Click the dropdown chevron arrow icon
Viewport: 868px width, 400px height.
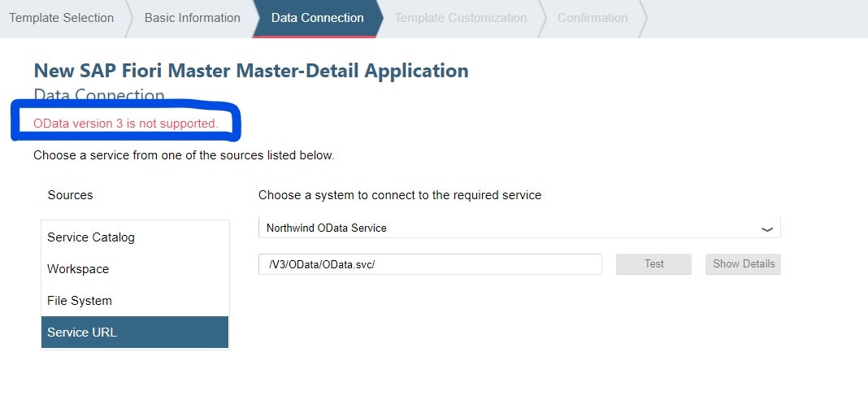coord(766,228)
